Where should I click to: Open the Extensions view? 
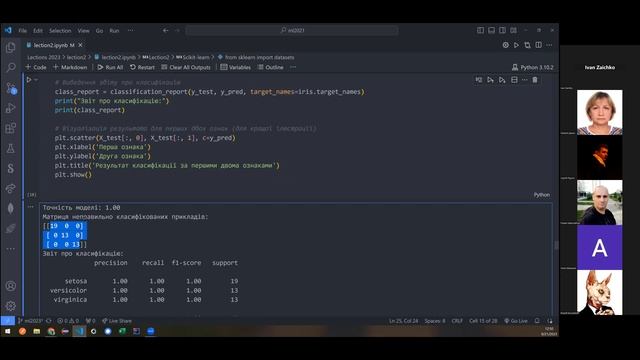point(11,128)
